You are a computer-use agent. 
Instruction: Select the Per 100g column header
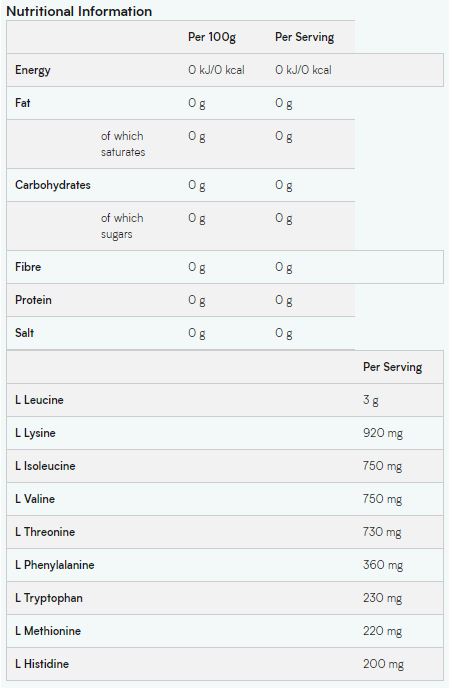pyautogui.click(x=212, y=37)
